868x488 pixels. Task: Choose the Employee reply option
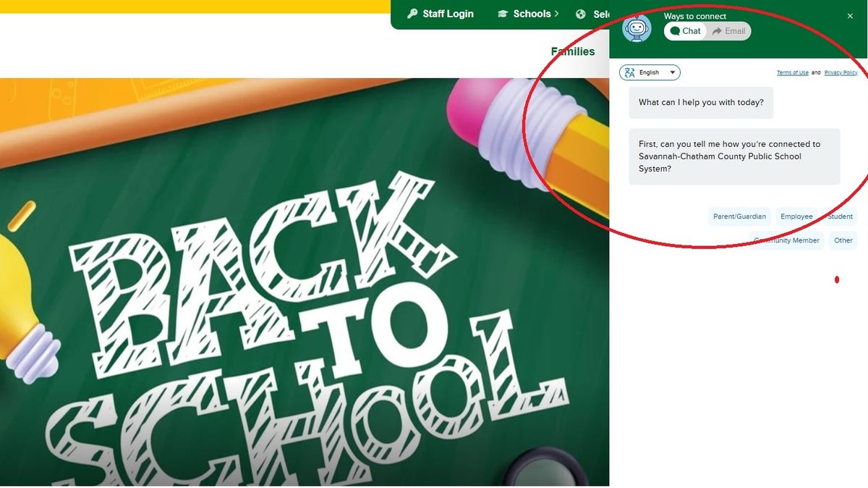pos(796,216)
